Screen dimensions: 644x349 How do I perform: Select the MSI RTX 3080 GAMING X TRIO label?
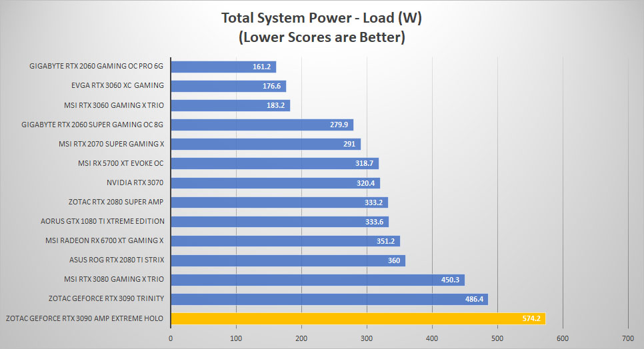tap(114, 279)
